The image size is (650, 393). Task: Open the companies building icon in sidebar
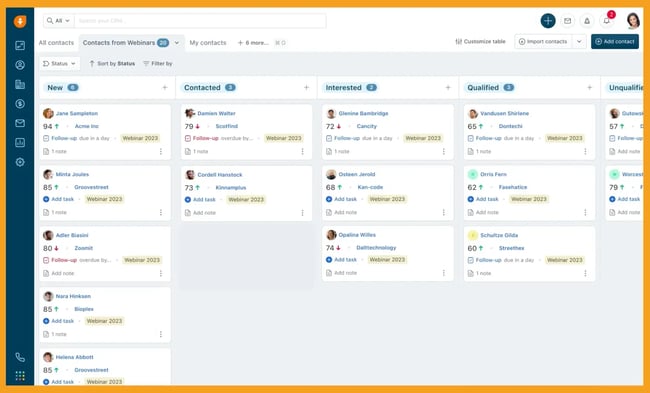pos(20,84)
